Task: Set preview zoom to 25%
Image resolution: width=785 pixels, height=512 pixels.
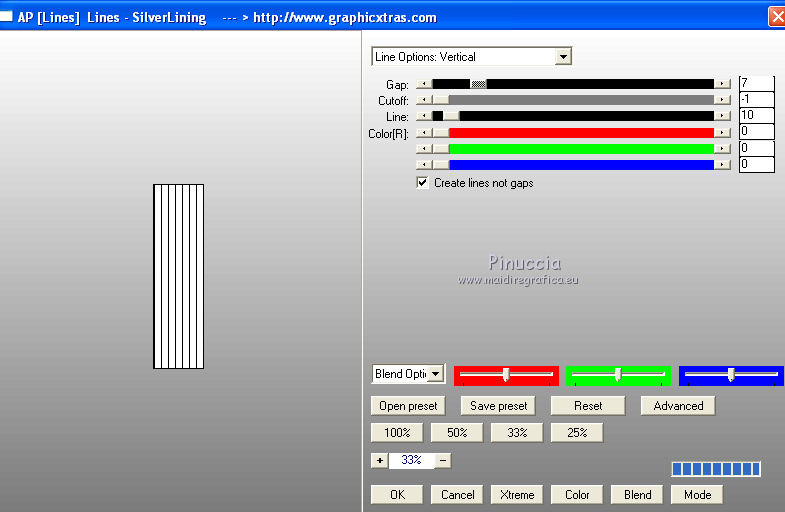Action: (x=577, y=432)
